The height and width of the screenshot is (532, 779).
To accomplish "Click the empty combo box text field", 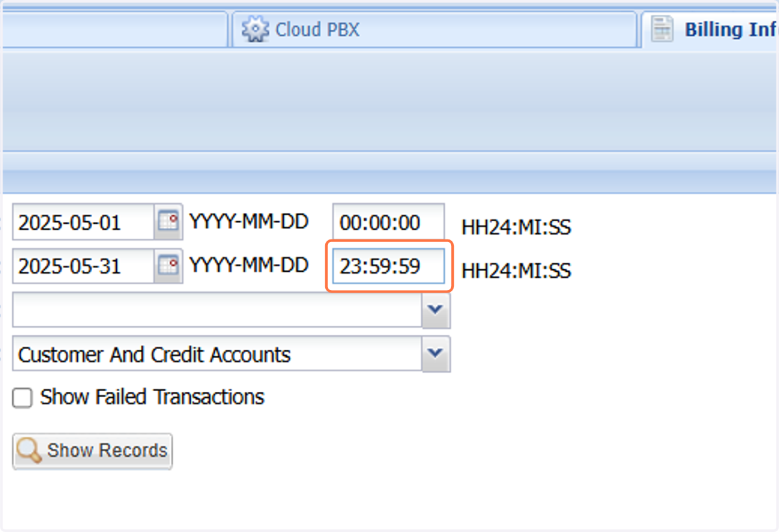I will point(217,310).
